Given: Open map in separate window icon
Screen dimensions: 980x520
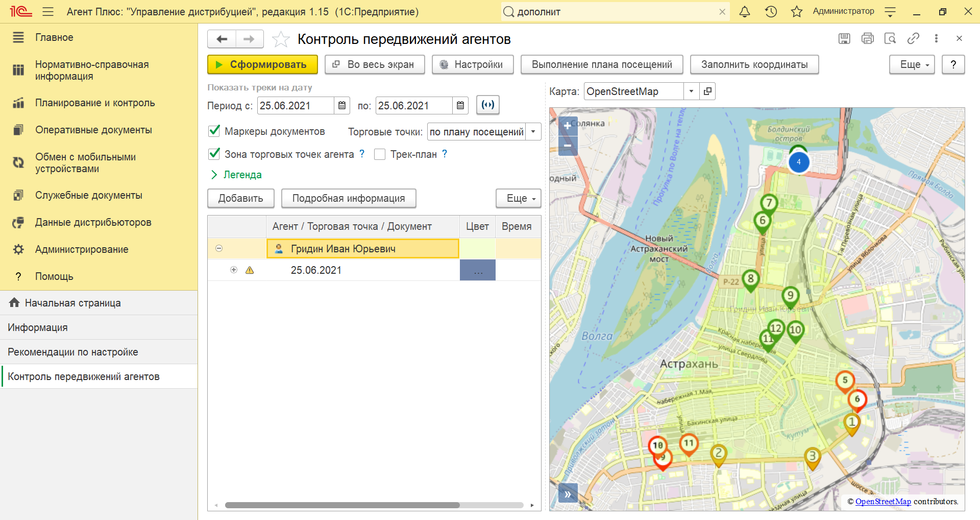Looking at the screenshot, I should coord(707,91).
